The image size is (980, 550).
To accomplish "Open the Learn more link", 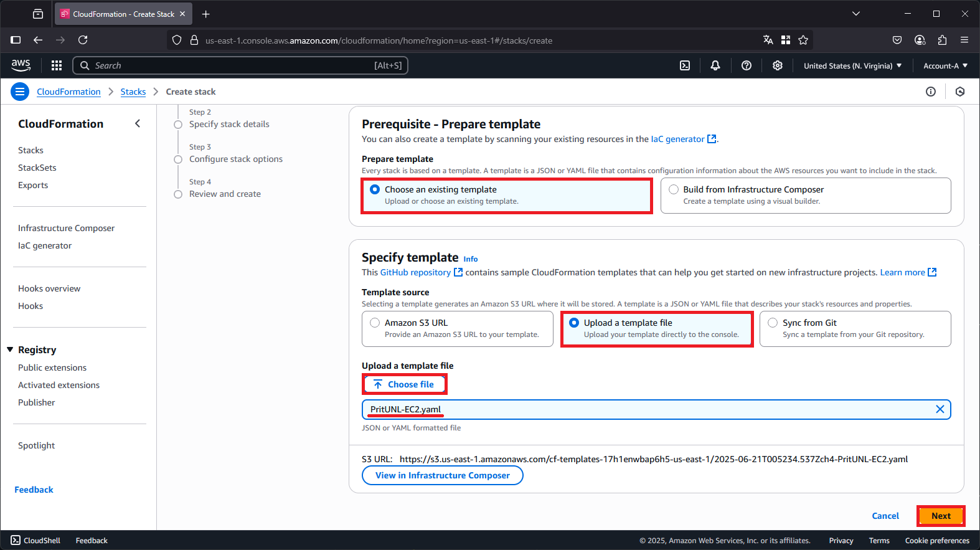I will pos(908,272).
